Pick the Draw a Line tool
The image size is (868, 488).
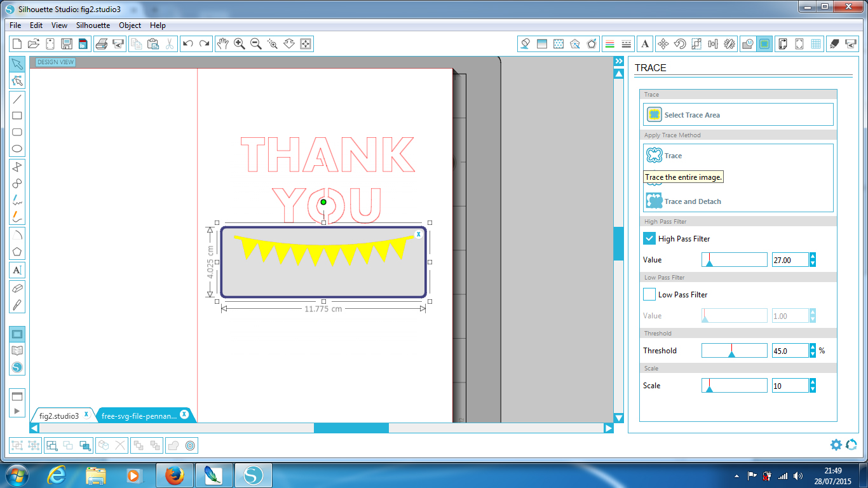point(17,99)
